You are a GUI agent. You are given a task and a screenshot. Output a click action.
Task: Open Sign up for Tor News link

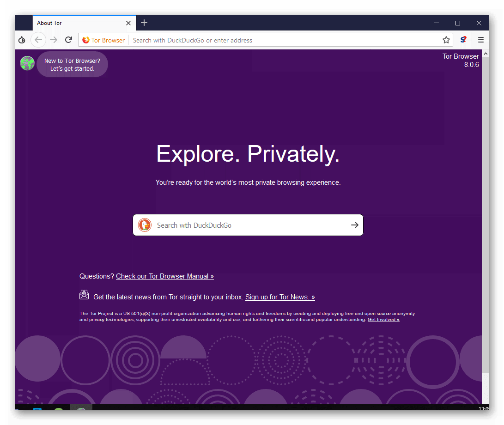coord(280,297)
